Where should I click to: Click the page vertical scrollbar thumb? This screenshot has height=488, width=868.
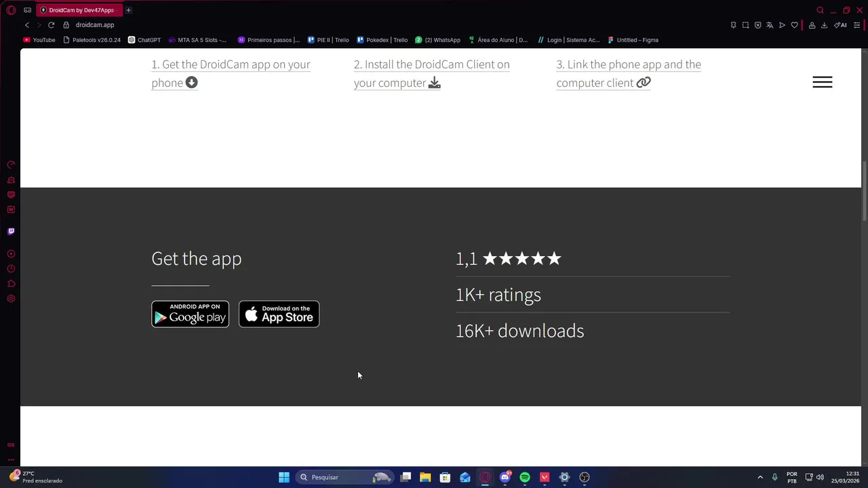864,191
